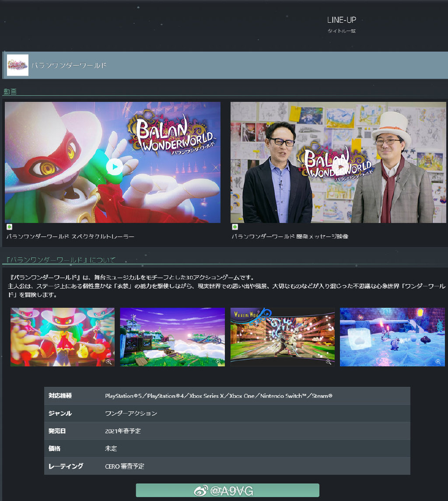The image size is (448, 501).
Task: Click the rating value 'CERO 審査予定'
Action: [x=125, y=466]
